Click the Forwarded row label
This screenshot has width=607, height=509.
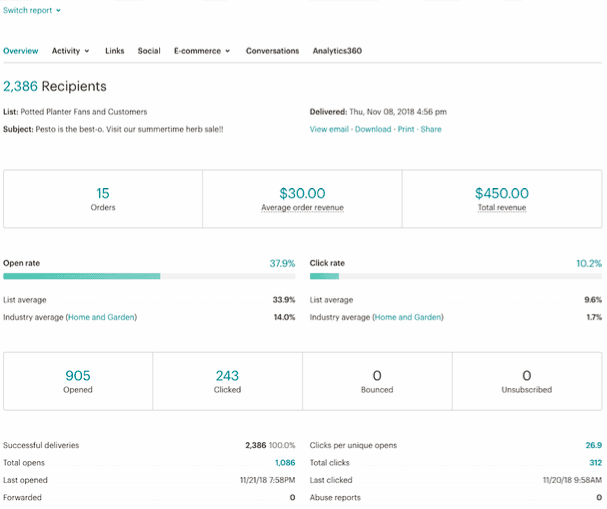[22, 497]
